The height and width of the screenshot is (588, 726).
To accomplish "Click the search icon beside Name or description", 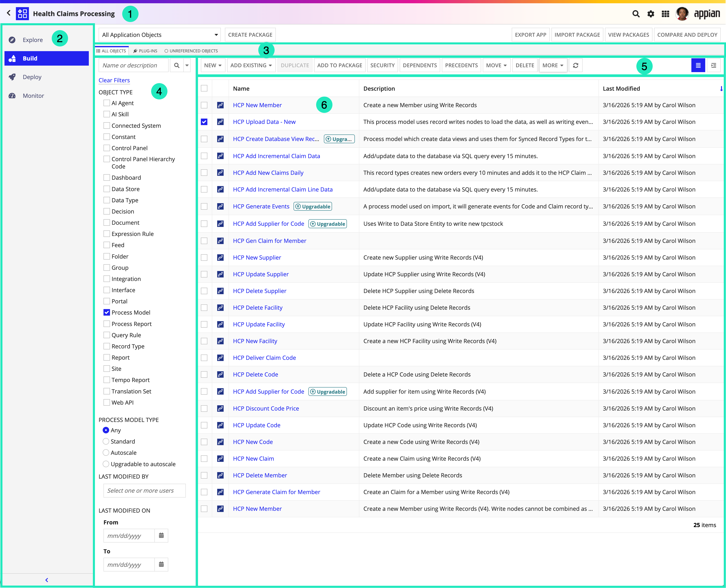I will click(176, 65).
